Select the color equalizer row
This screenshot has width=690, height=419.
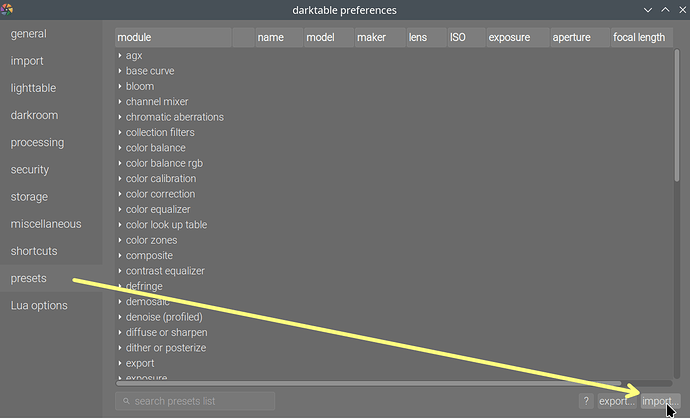click(394, 210)
